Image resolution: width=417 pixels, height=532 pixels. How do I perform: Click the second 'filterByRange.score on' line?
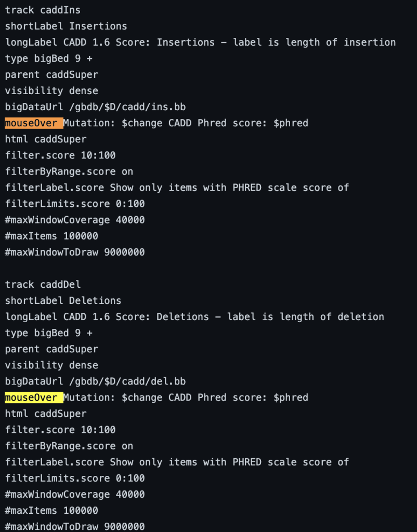coord(69,446)
